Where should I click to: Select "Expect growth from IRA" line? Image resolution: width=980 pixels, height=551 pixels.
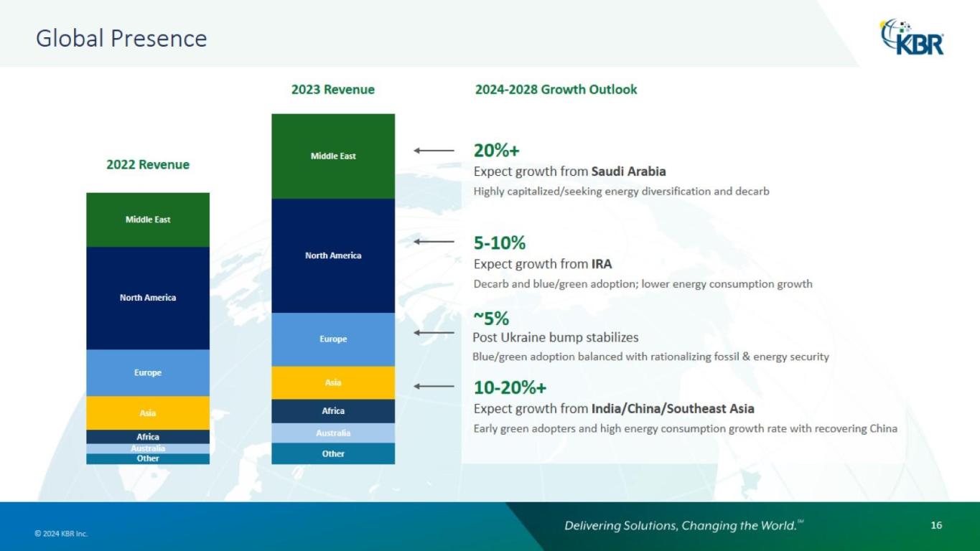[x=543, y=264]
